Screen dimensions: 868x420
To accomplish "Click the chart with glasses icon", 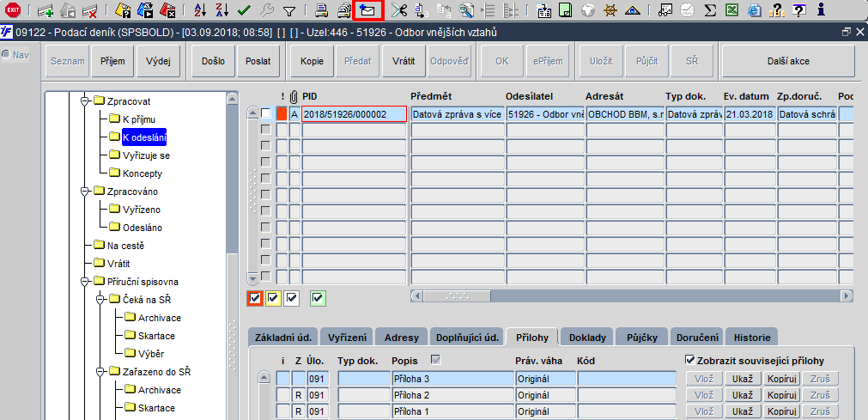I will coord(666,9).
